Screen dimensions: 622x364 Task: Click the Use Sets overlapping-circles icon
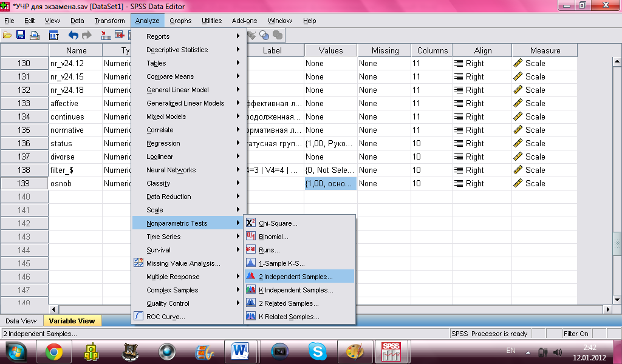(264, 35)
